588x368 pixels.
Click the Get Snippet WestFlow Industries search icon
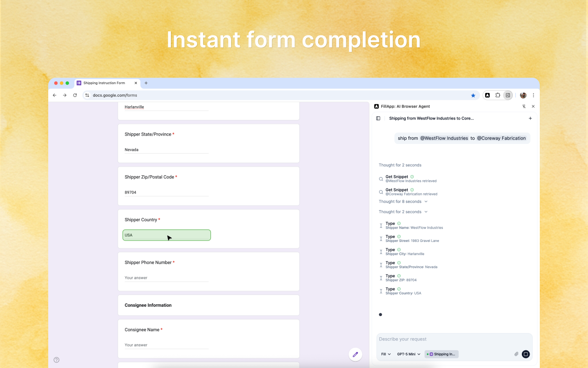click(381, 179)
